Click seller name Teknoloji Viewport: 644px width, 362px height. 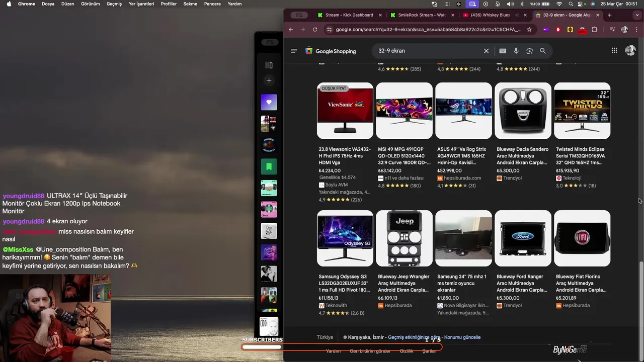click(572, 178)
